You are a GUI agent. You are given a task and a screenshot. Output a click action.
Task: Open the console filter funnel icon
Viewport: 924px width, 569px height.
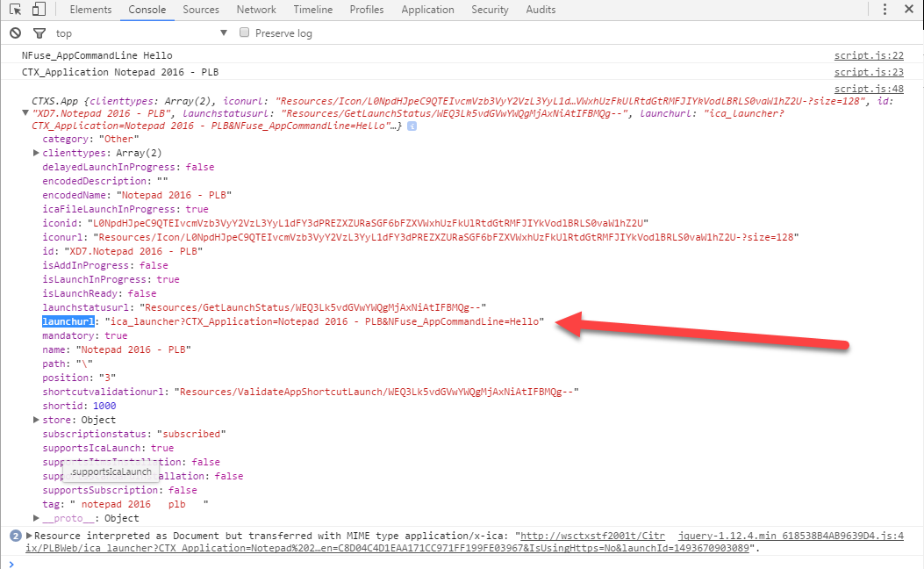pos(39,33)
